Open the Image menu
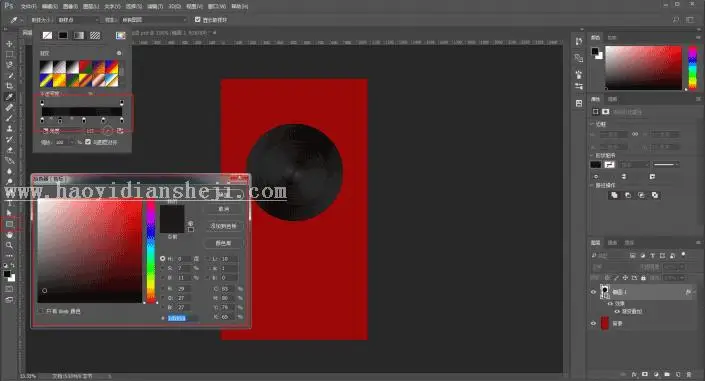This screenshot has width=705, height=381. click(70, 6)
